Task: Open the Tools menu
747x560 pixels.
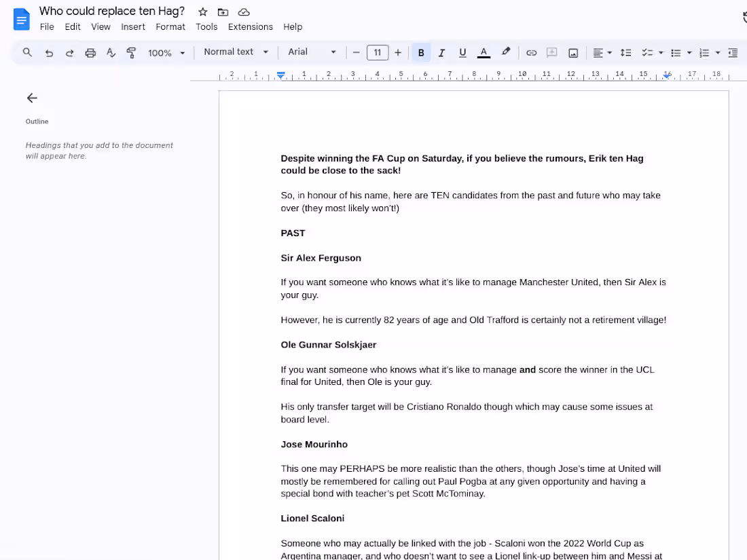Action: point(206,26)
